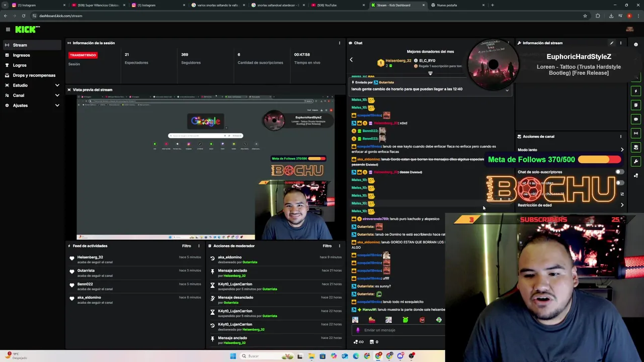Expand the Ajustes sidebar group
The height and width of the screenshot is (362, 644).
click(32, 105)
